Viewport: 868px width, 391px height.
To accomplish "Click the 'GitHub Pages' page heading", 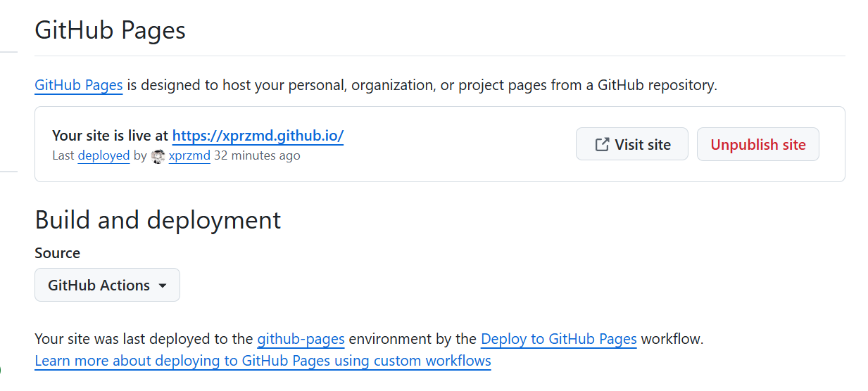I will pyautogui.click(x=110, y=30).
